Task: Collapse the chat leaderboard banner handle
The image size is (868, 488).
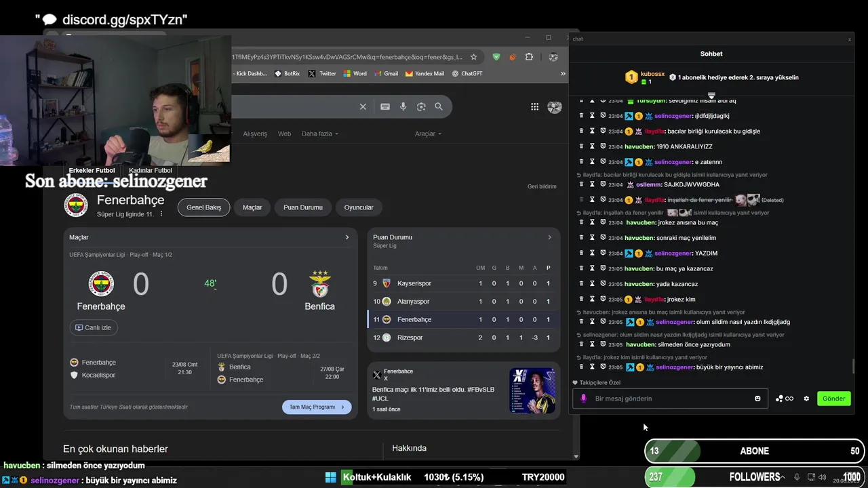Action: [x=711, y=96]
